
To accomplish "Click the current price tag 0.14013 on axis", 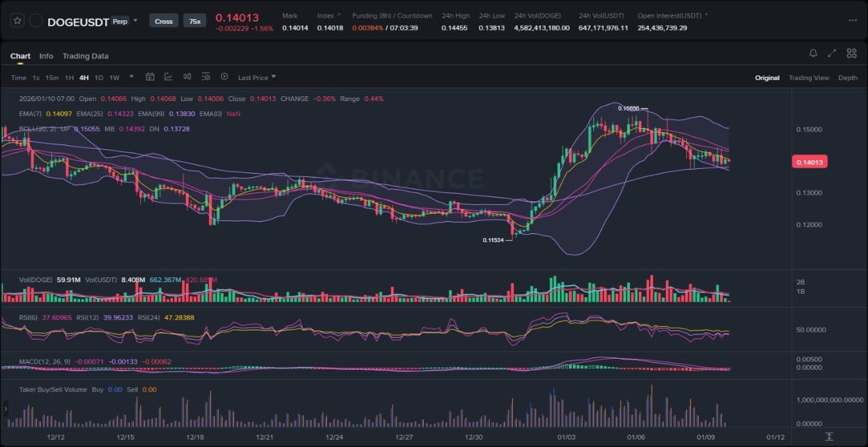I will pyautogui.click(x=810, y=162).
